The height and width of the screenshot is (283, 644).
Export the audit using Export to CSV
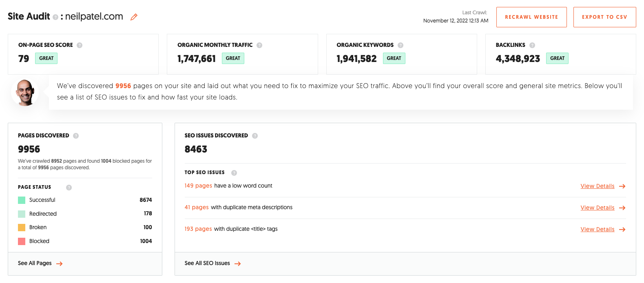pos(604,17)
